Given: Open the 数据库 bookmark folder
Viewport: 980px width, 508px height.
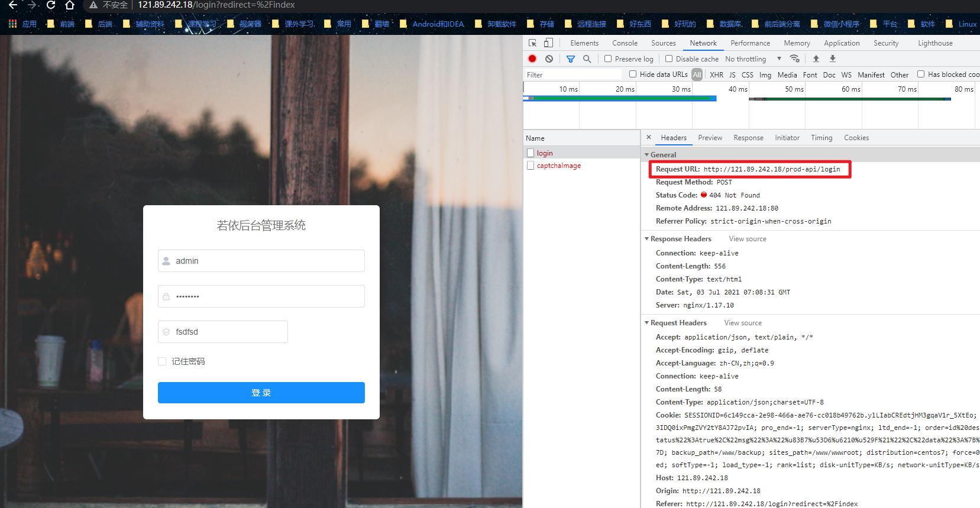Looking at the screenshot, I should click(725, 24).
